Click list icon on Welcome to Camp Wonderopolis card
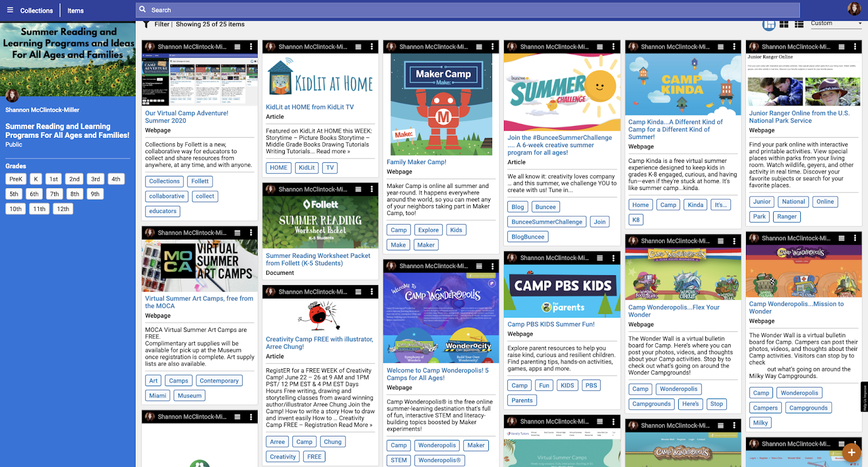The height and width of the screenshot is (467, 868). [479, 266]
